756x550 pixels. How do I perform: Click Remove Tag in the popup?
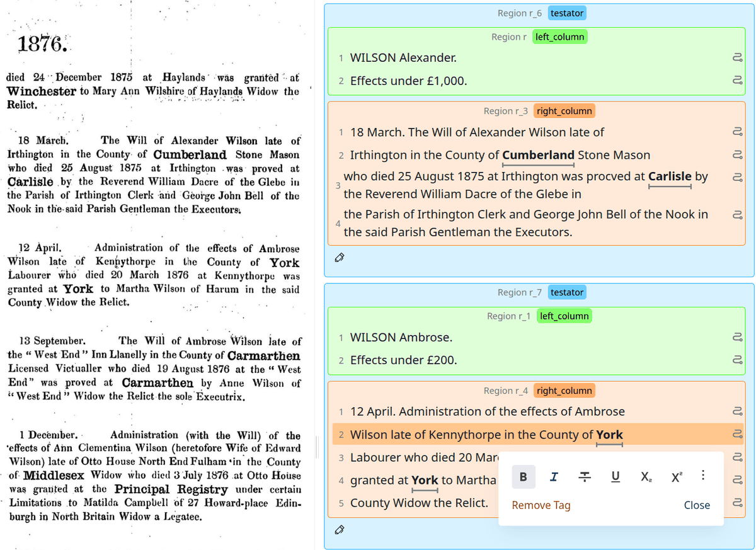(x=541, y=505)
